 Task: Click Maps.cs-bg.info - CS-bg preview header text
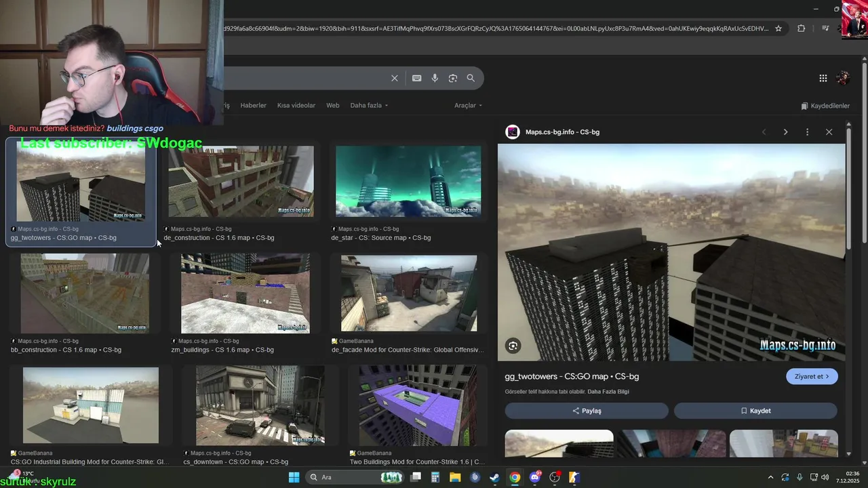pyautogui.click(x=562, y=132)
